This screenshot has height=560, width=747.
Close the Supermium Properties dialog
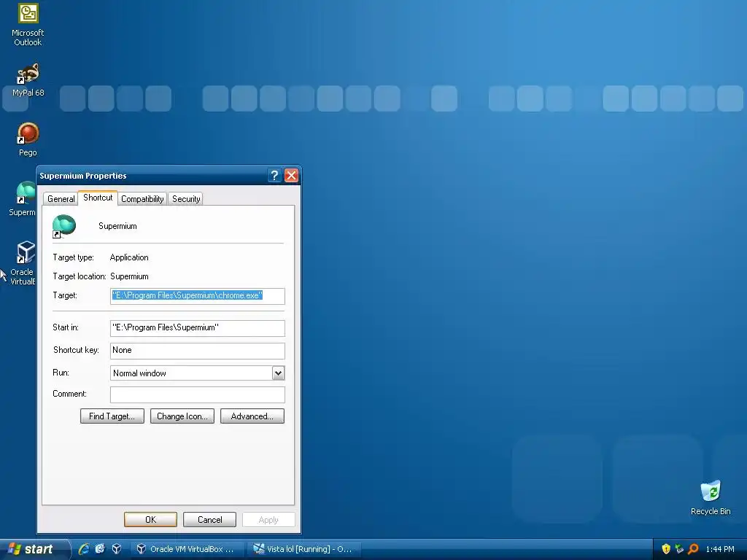(291, 176)
